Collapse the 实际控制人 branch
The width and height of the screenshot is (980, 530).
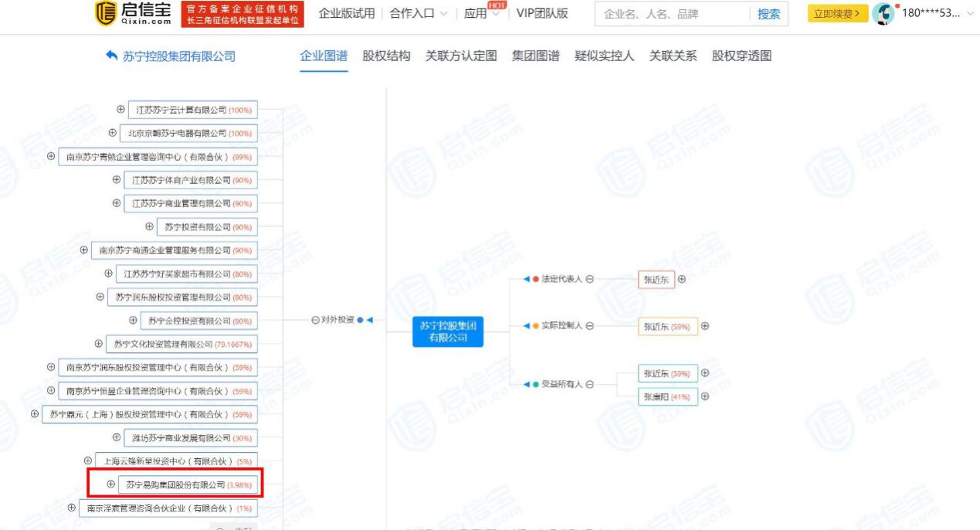589,326
